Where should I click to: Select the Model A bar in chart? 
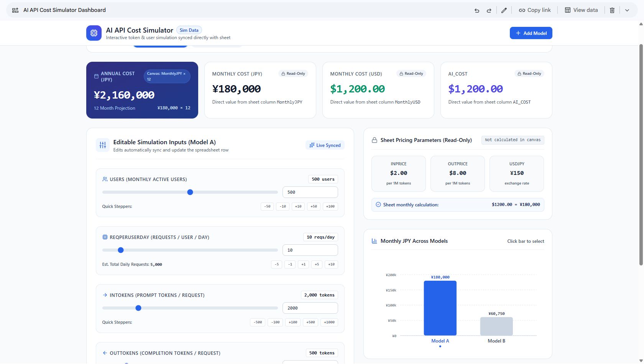tap(440, 308)
